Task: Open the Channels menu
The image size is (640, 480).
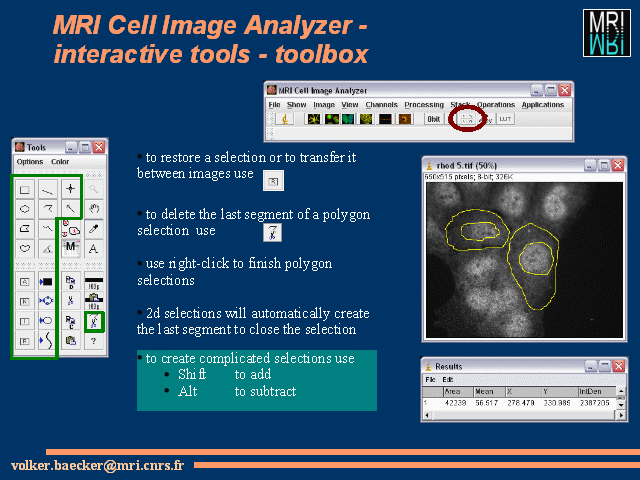Action: [x=381, y=105]
